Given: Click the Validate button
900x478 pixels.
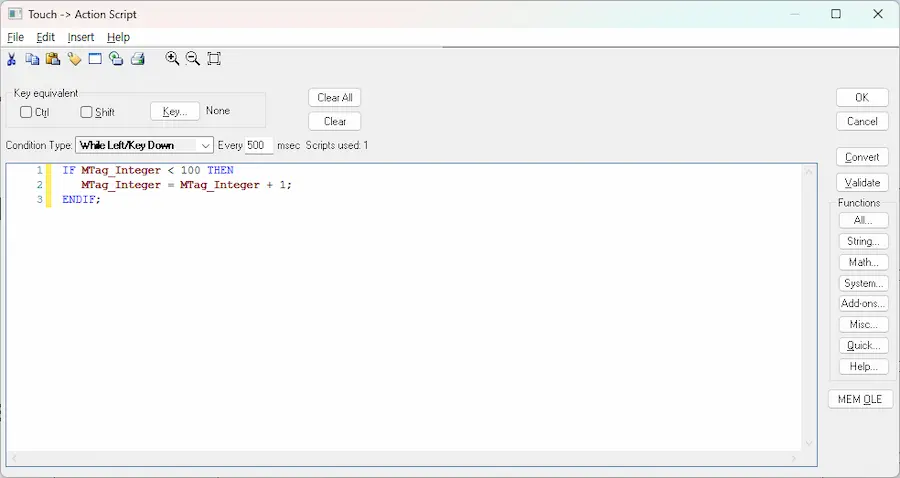Looking at the screenshot, I should coord(862,182).
